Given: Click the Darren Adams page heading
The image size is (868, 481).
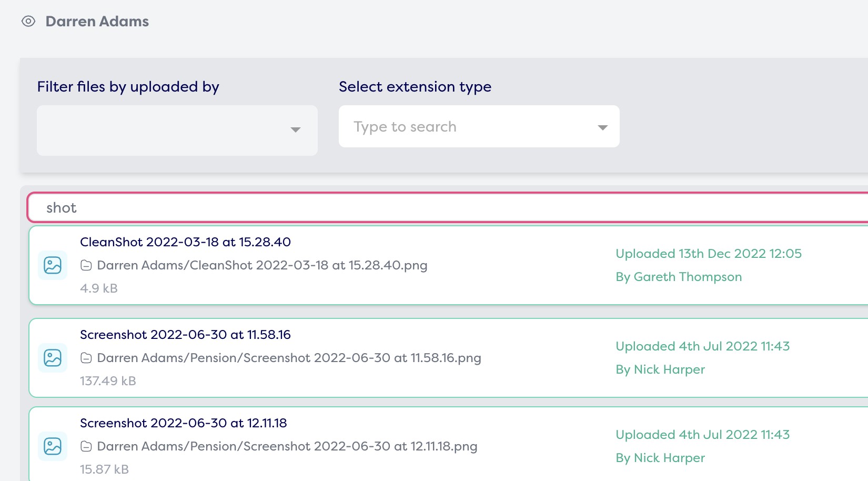Looking at the screenshot, I should coord(97,22).
